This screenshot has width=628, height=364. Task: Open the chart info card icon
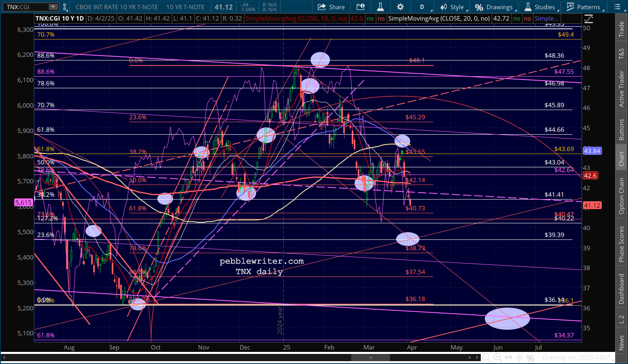[x=360, y=7]
